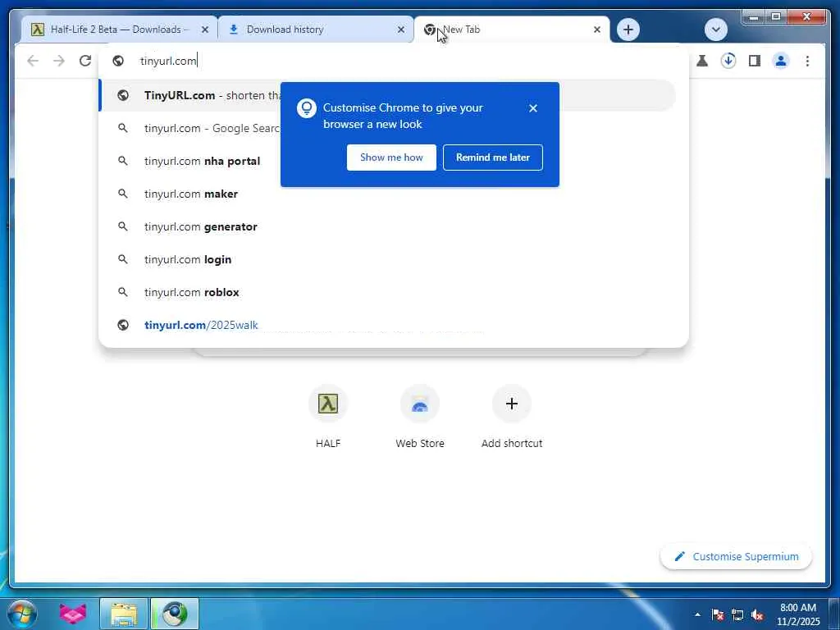Open the pink fox taskbar app
The width and height of the screenshot is (840, 630).
(x=73, y=614)
